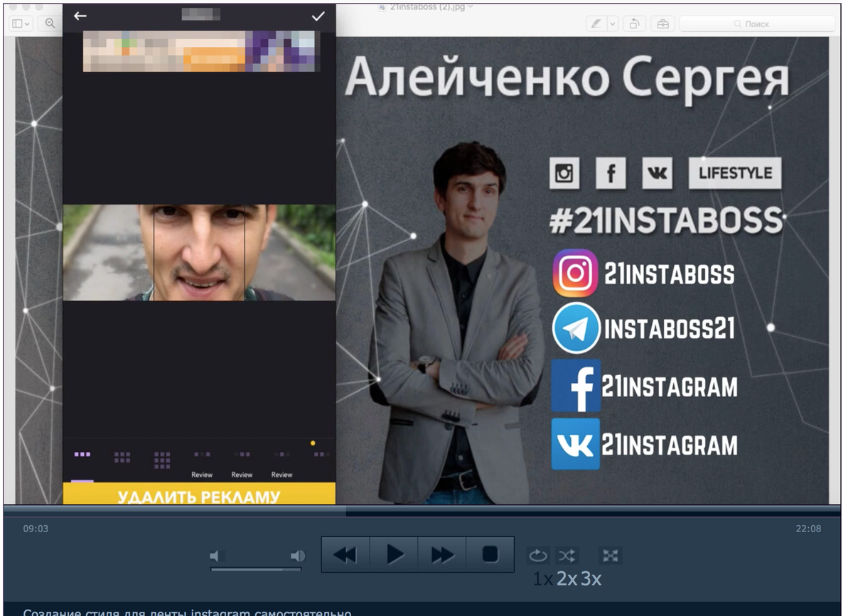Image resolution: width=853 pixels, height=616 pixels.
Task: Click the small Facebook icon in the banner
Action: point(611,173)
